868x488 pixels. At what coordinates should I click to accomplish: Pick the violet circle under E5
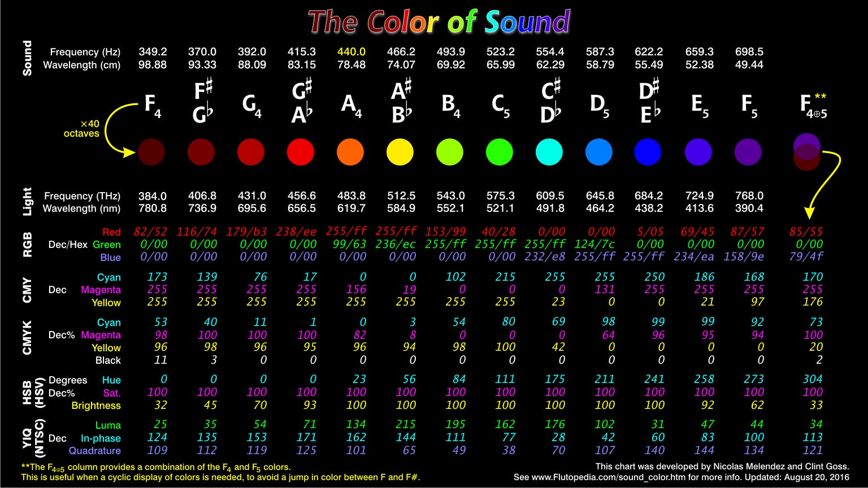tap(698, 152)
